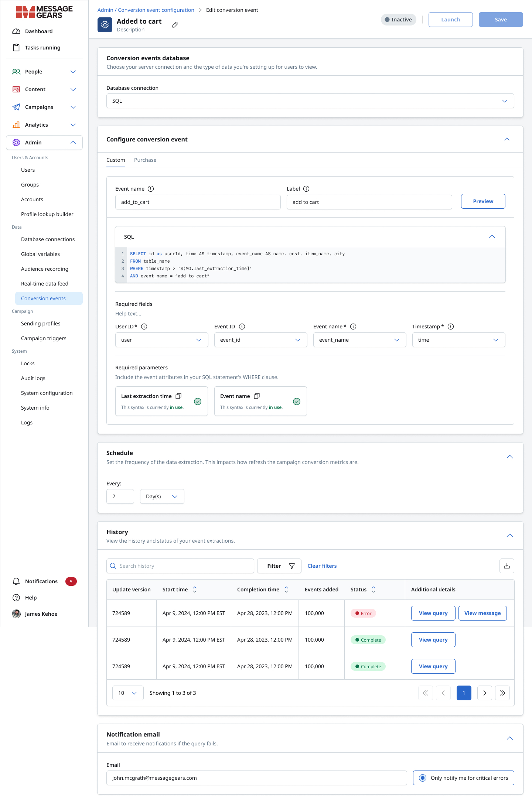Open the Database connection SQL dropdown
This screenshot has width=532, height=796.
pyautogui.click(x=310, y=101)
